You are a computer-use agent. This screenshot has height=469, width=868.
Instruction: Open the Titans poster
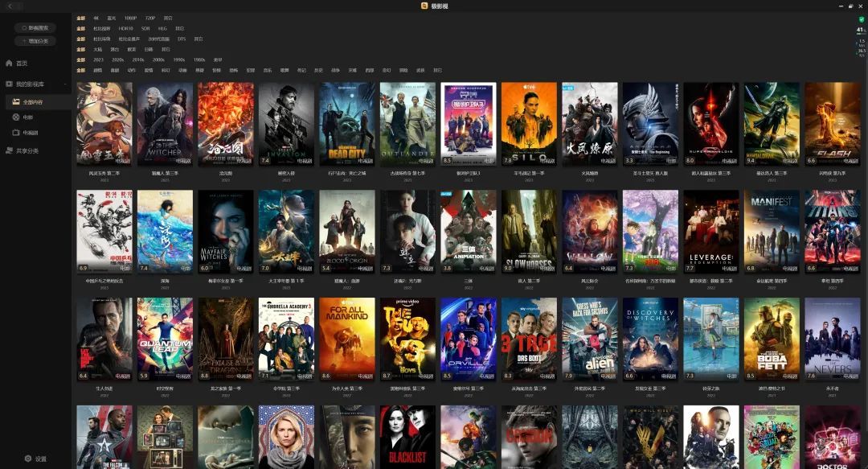pyautogui.click(x=833, y=232)
